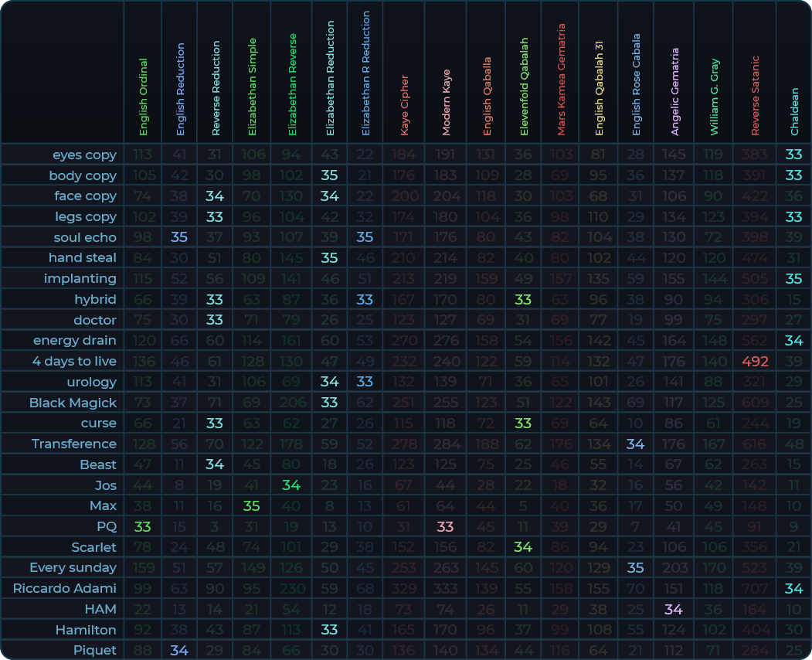Click highlighted 35 in Max Elizabethan Simple cell
The height and width of the screenshot is (660, 812).
(252, 505)
